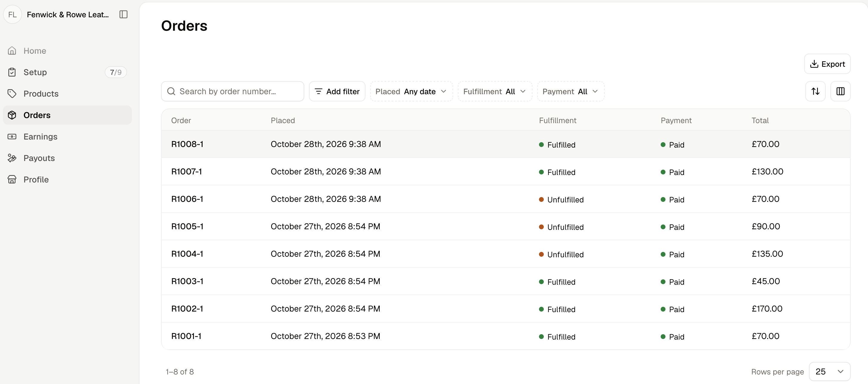Open order R1007-1
The height and width of the screenshot is (384, 868).
click(505, 171)
